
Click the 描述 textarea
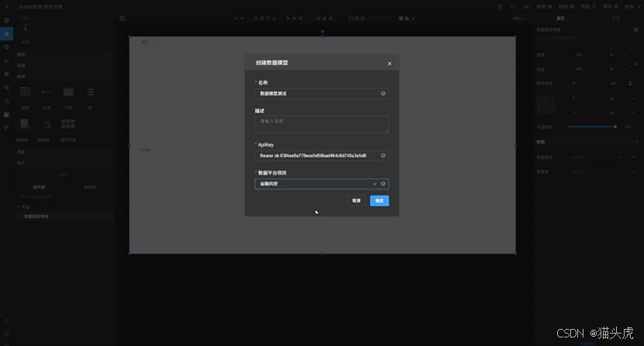click(x=321, y=124)
